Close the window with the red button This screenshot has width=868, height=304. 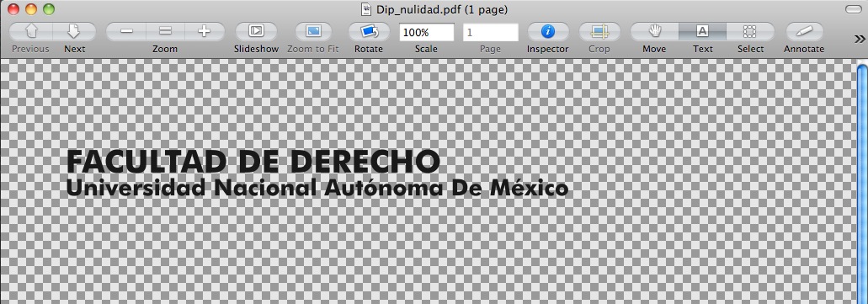(x=13, y=9)
